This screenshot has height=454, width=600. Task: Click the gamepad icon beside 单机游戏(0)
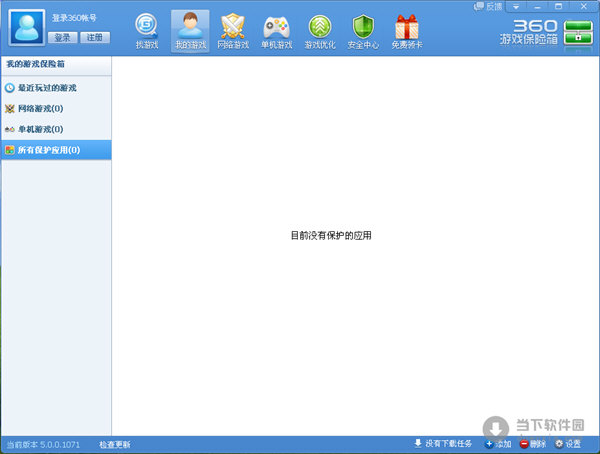click(10, 129)
